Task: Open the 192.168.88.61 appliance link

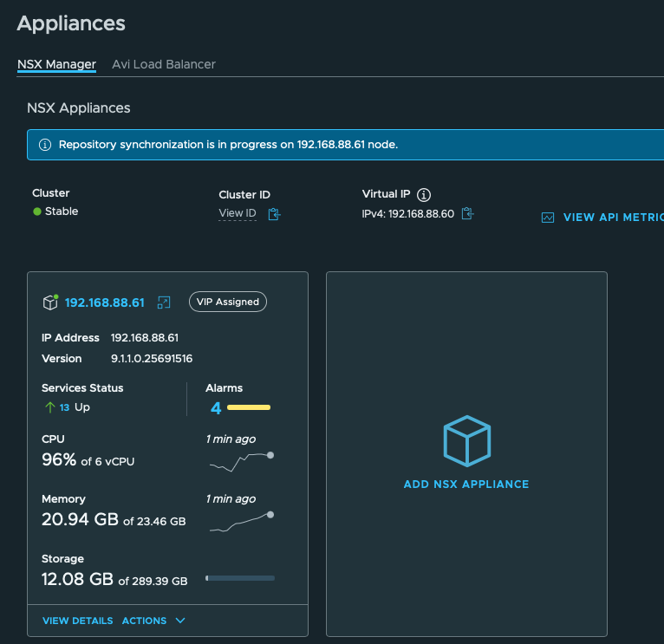Action: [x=105, y=302]
